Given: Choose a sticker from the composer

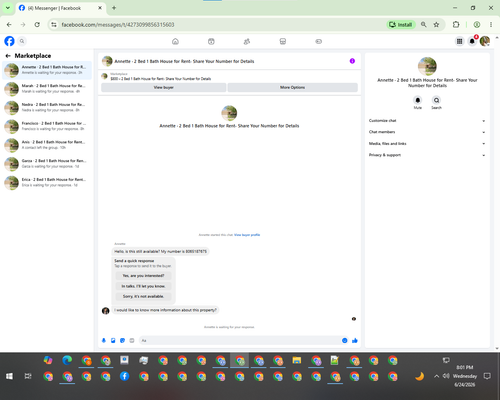Looking at the screenshot, I should click(122, 340).
